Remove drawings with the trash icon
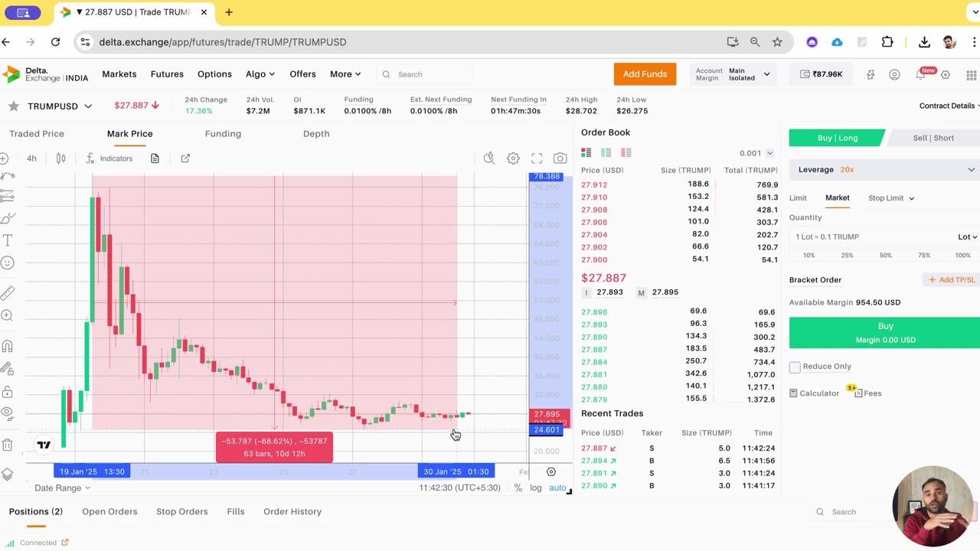This screenshot has width=980, height=551. pyautogui.click(x=8, y=445)
